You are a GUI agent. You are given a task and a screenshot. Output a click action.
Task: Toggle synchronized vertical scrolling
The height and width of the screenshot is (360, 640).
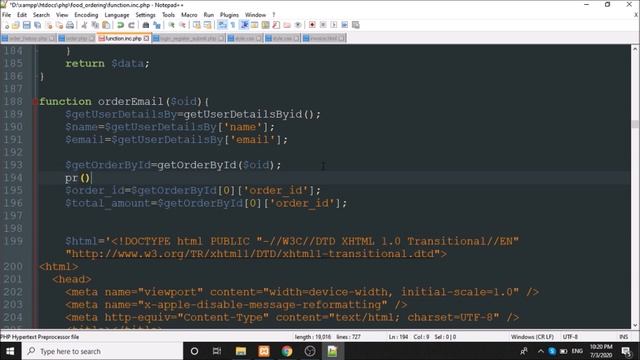tap(197, 25)
